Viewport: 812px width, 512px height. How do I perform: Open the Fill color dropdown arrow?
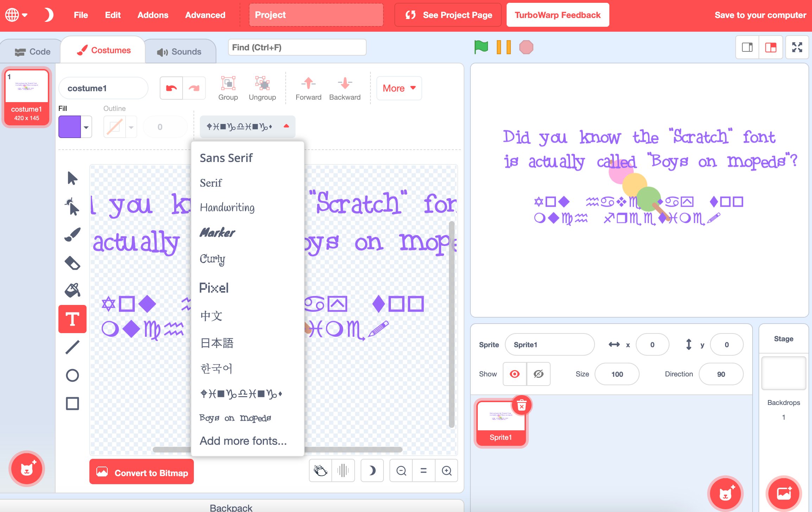(x=86, y=127)
